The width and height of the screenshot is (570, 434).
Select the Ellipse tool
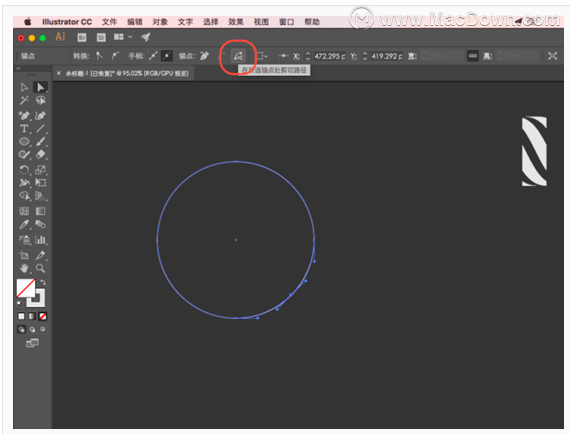(24, 141)
